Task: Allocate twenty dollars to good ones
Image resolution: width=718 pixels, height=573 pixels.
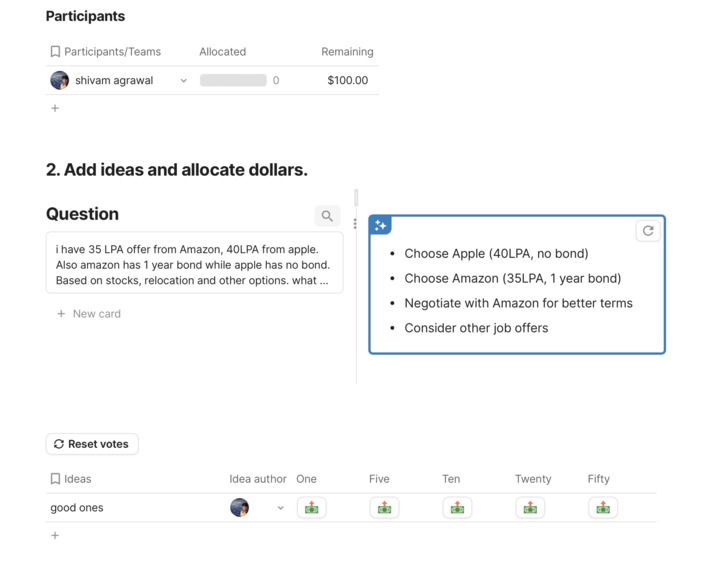Action: [530, 508]
